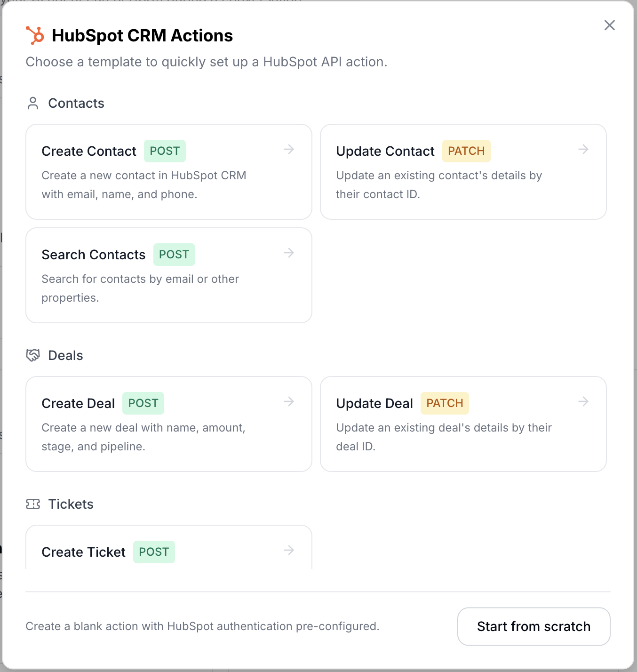Click the arrow on Create Contact card
This screenshot has width=637, height=672.
289,149
